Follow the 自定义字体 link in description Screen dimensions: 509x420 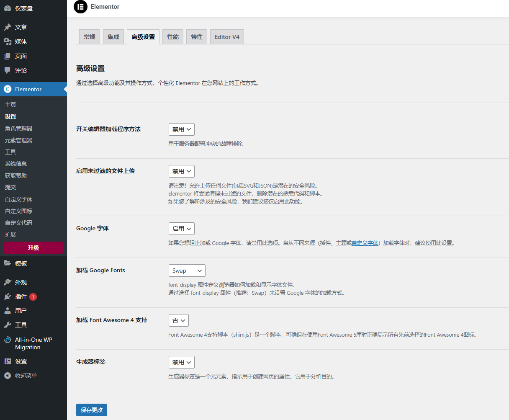tap(365, 243)
